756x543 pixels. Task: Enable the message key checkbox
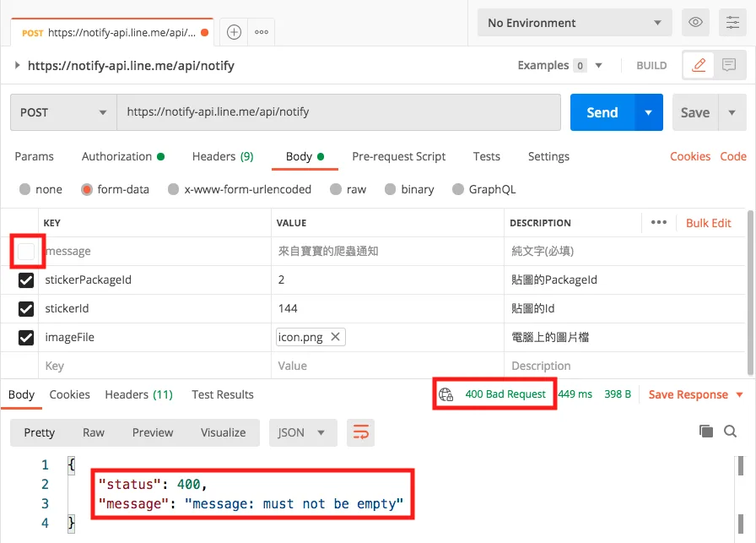coord(26,251)
